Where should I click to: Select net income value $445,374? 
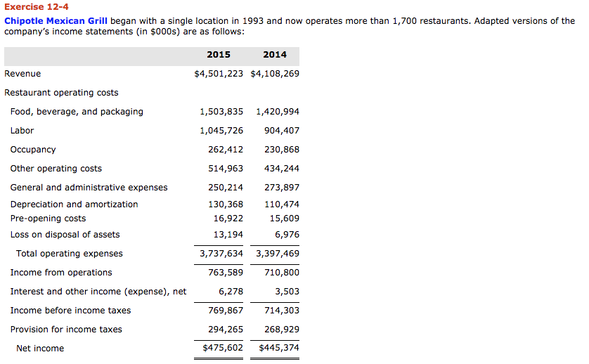tap(279, 348)
